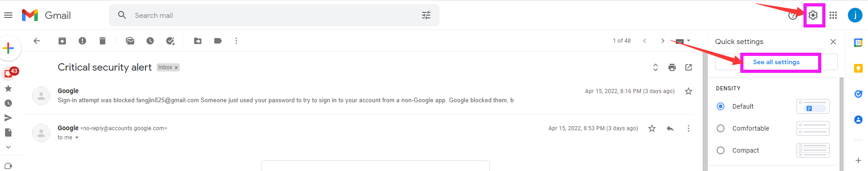This screenshot has width=868, height=171.
Task: Expand all messages in conversation
Action: click(x=656, y=67)
